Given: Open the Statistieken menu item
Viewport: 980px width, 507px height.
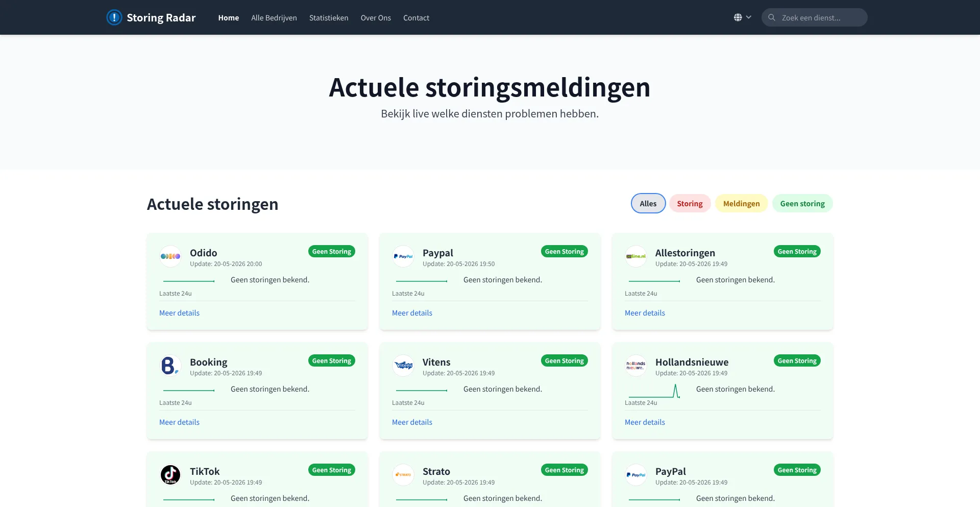Looking at the screenshot, I should point(329,18).
